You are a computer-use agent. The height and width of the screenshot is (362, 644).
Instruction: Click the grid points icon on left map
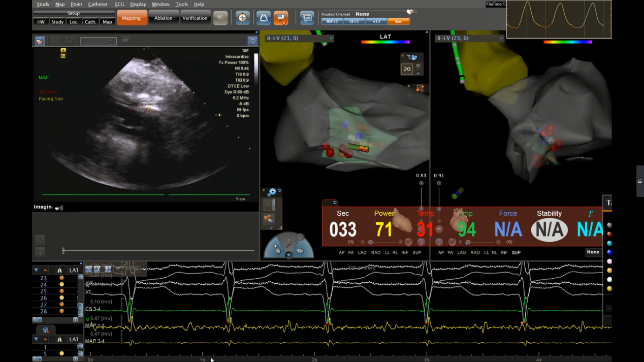tap(420, 88)
